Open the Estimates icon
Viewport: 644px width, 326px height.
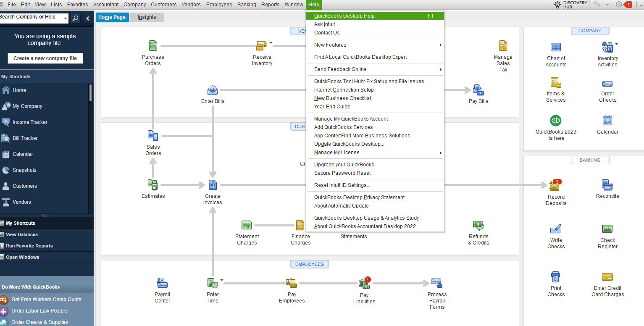[x=153, y=185]
